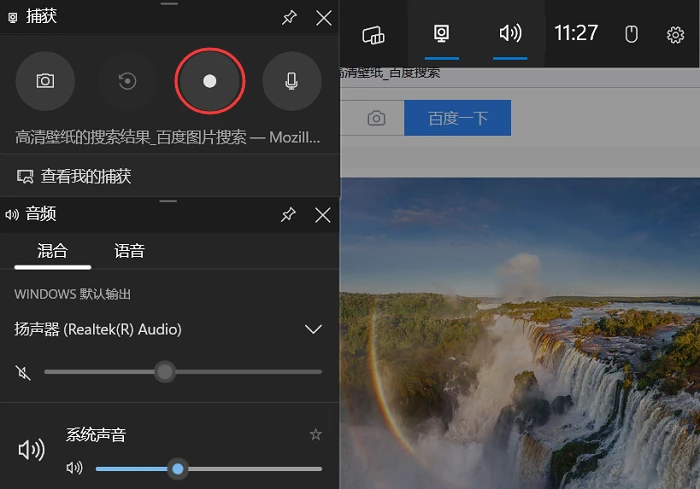700x489 pixels.
Task: Mute the default output speaker icon
Action: tap(23, 372)
